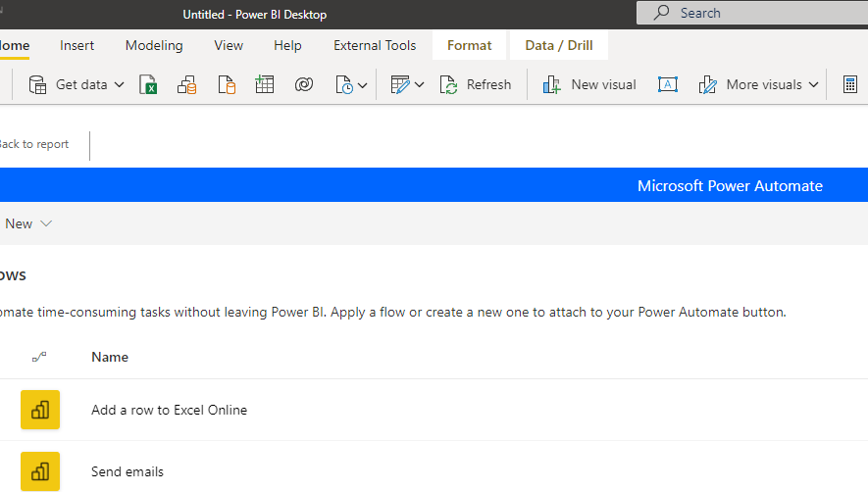Click the New visual button label

click(603, 84)
